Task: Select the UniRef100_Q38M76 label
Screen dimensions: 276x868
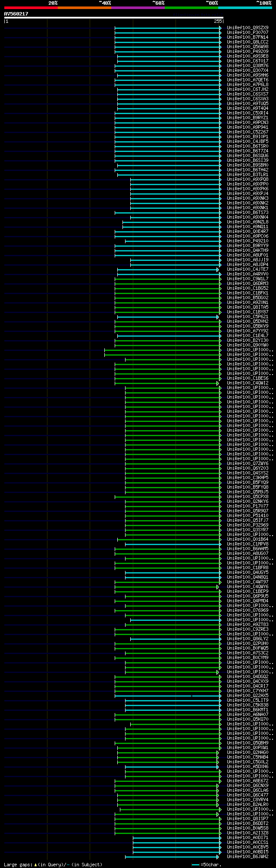Action: 248,65
